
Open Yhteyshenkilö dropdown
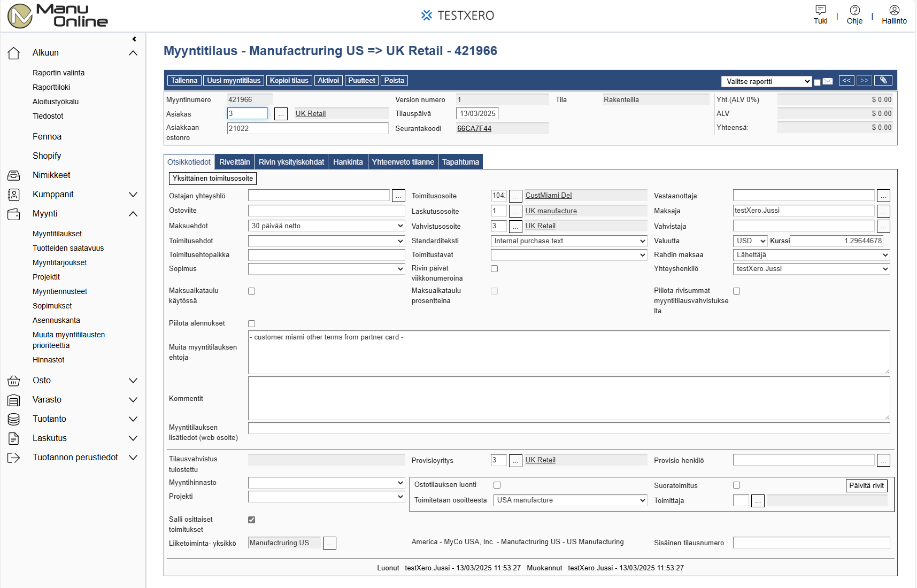(x=812, y=269)
